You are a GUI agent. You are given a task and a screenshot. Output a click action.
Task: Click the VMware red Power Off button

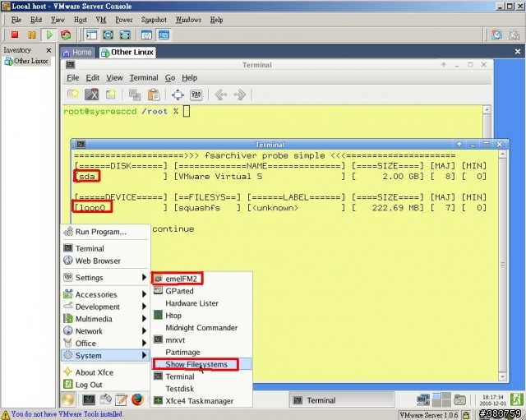pyautogui.click(x=15, y=35)
